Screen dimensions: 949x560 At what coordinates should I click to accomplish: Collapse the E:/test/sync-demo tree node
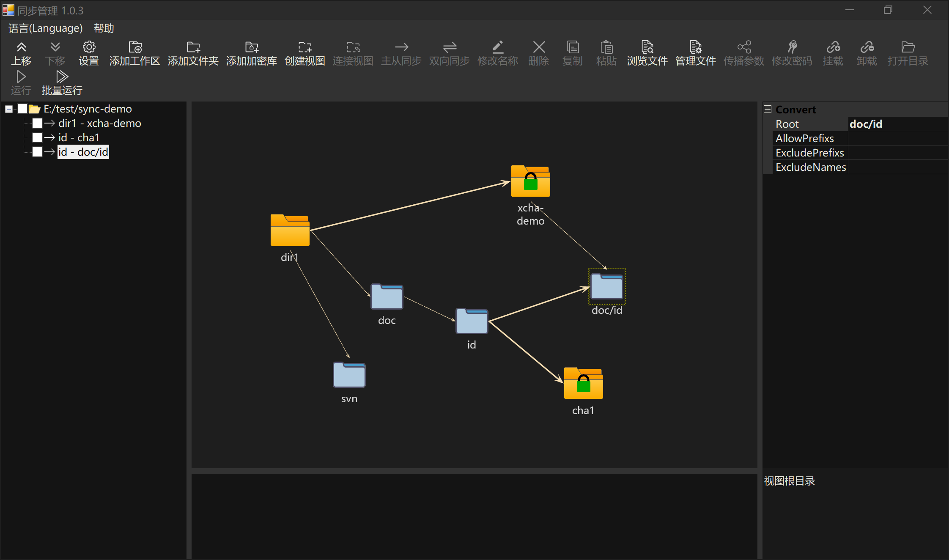pos(8,109)
